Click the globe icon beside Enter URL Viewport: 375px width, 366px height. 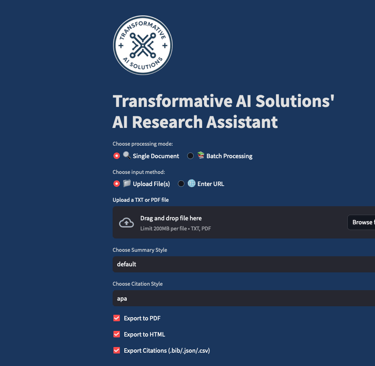pos(191,183)
